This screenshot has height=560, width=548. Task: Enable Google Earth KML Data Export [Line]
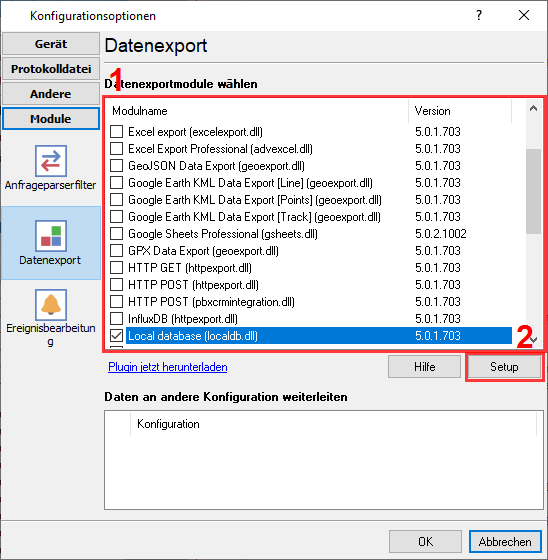coord(116,183)
